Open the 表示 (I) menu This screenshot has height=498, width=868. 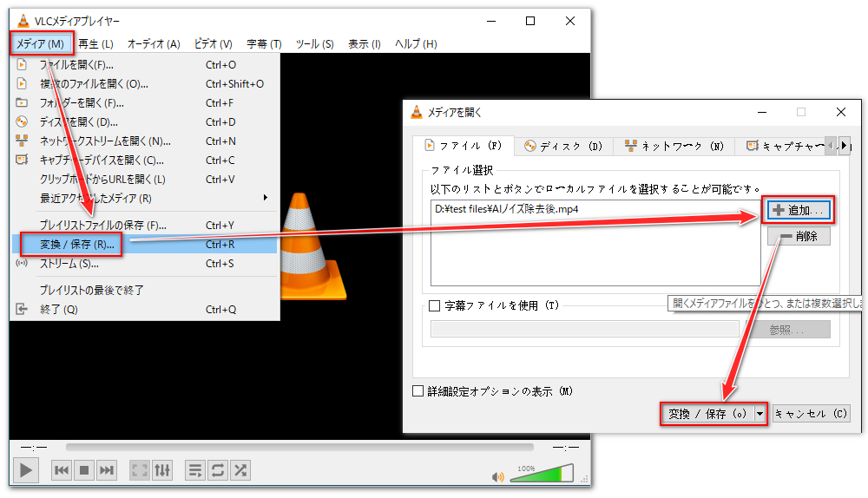pyautogui.click(x=365, y=43)
